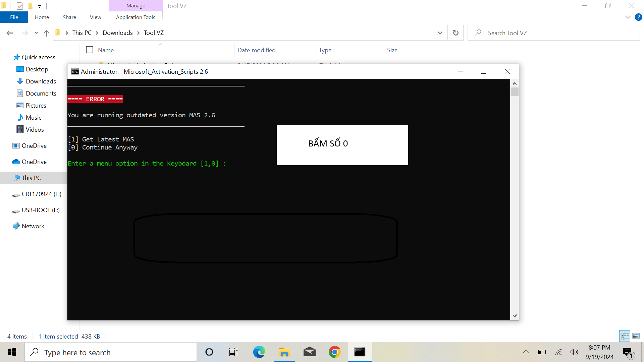Image resolution: width=644 pixels, height=362 pixels.
Task: Click the Search Tool VZ box
Action: [x=553, y=33]
